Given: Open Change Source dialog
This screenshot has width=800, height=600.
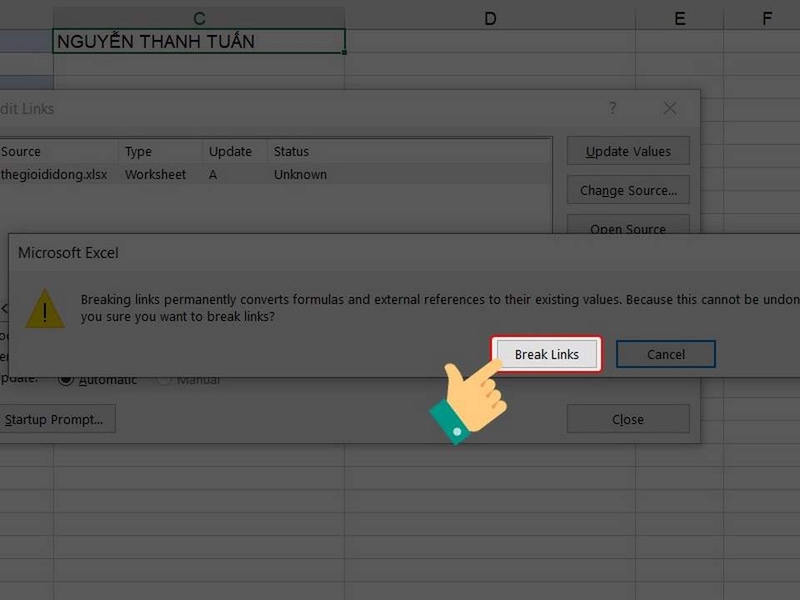Looking at the screenshot, I should coord(628,190).
